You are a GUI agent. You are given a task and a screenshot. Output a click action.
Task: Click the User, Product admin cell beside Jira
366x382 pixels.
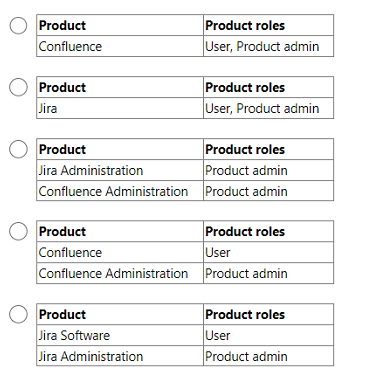(268, 108)
